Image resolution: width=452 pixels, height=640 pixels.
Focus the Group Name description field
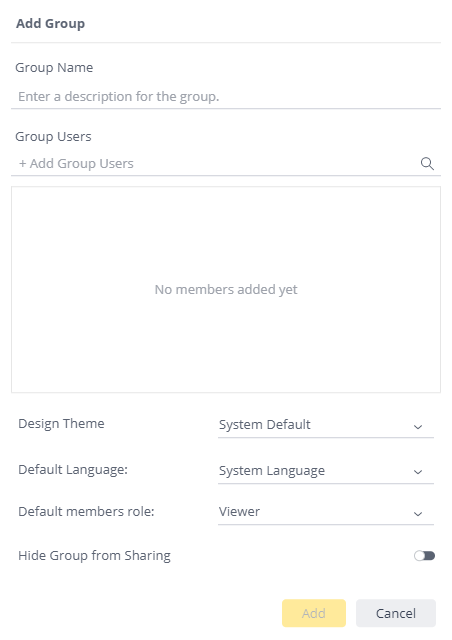(226, 97)
